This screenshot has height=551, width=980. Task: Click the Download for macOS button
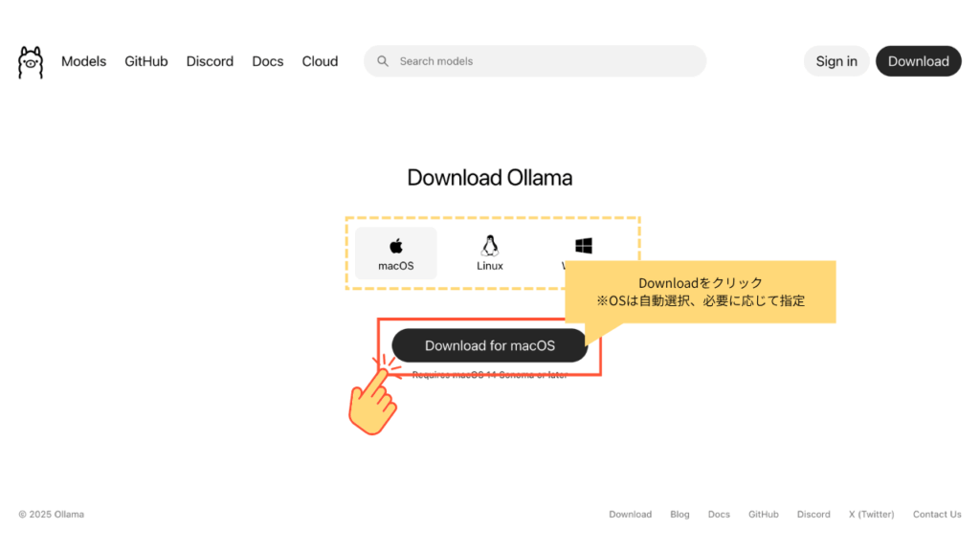(x=489, y=345)
